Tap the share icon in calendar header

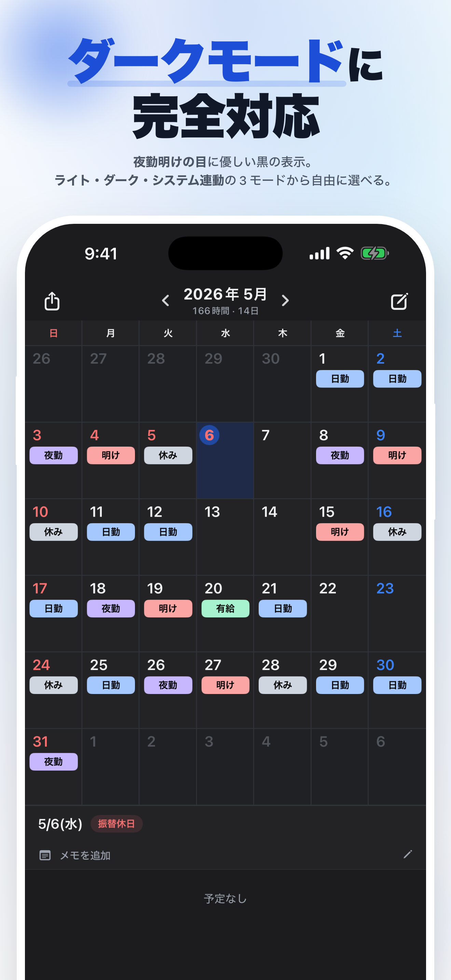point(52,301)
